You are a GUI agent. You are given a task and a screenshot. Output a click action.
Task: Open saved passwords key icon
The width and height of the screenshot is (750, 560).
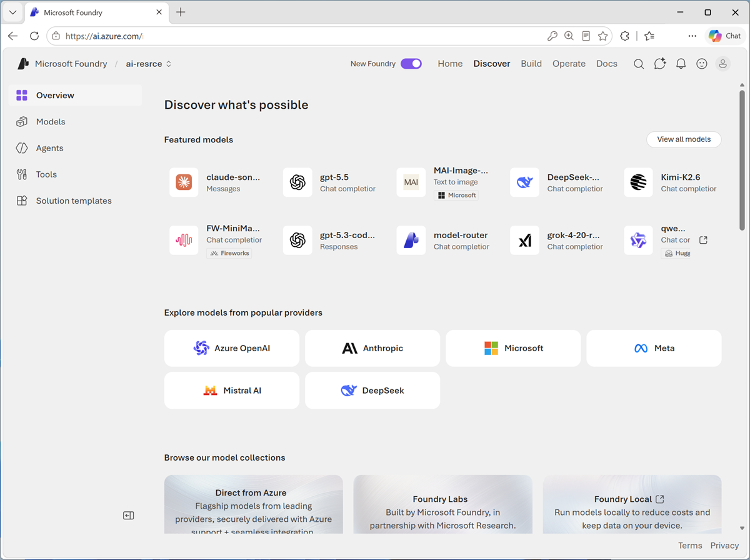tap(552, 36)
